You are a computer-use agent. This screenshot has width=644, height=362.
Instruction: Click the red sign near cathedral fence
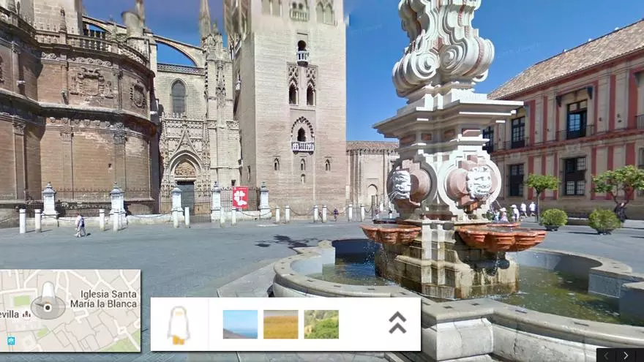[240, 196]
